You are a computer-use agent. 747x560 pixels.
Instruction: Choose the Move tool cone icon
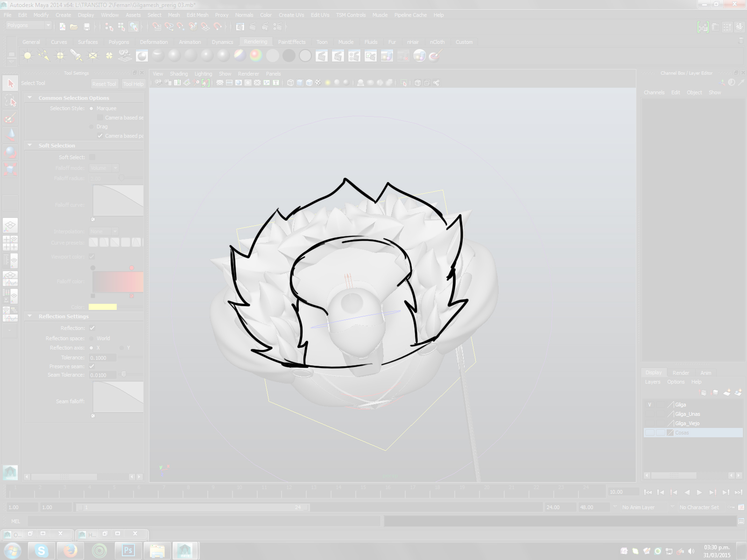tap(10, 135)
